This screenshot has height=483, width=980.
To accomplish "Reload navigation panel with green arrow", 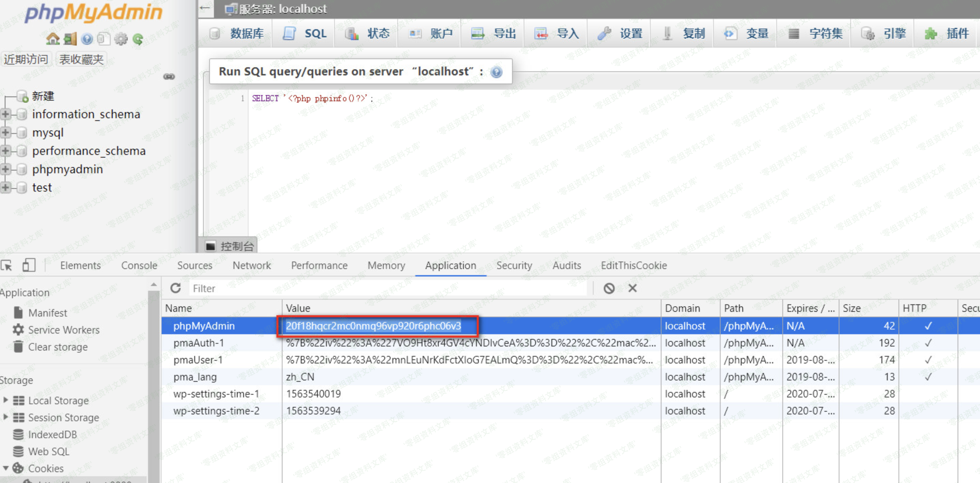I will pos(138,39).
